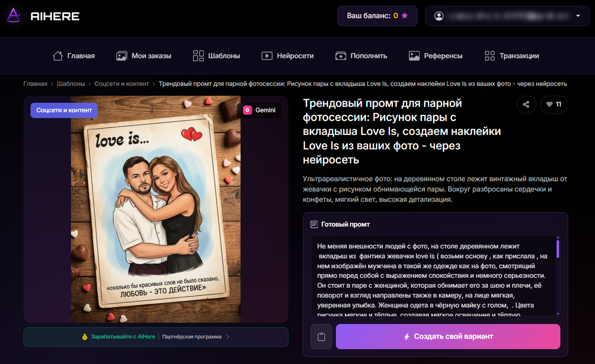
Task: Click Зарабатывайте с AiHere link
Action: coord(123,337)
